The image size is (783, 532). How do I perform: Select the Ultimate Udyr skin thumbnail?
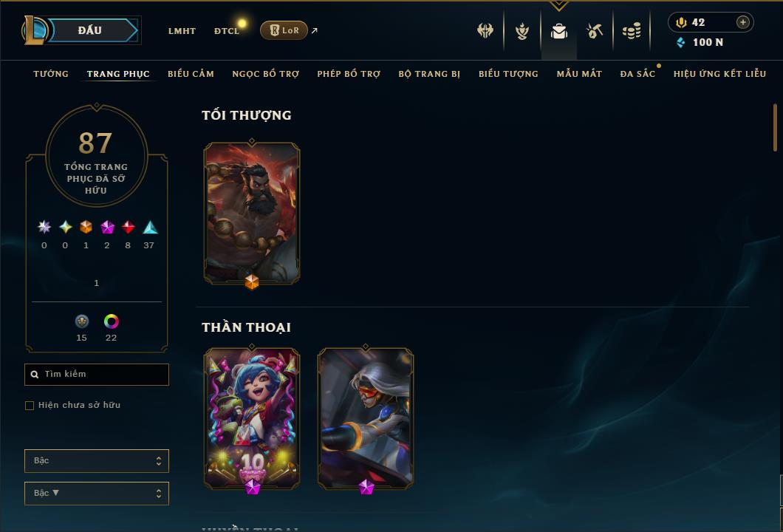252,214
